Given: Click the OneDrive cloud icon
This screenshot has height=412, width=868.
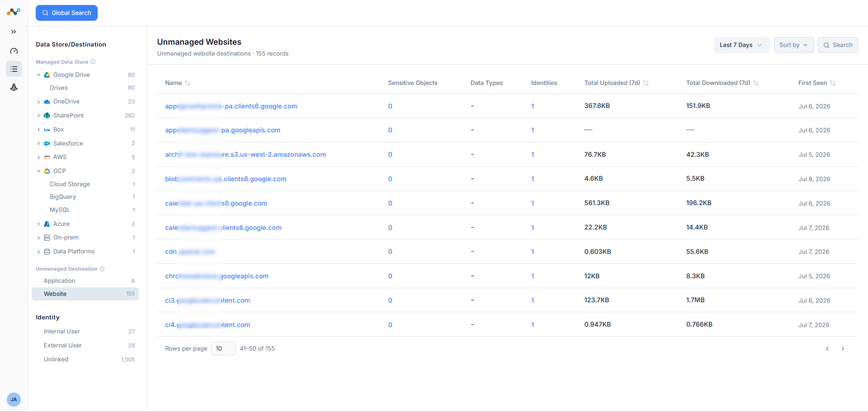Looking at the screenshot, I should pyautogui.click(x=47, y=102).
